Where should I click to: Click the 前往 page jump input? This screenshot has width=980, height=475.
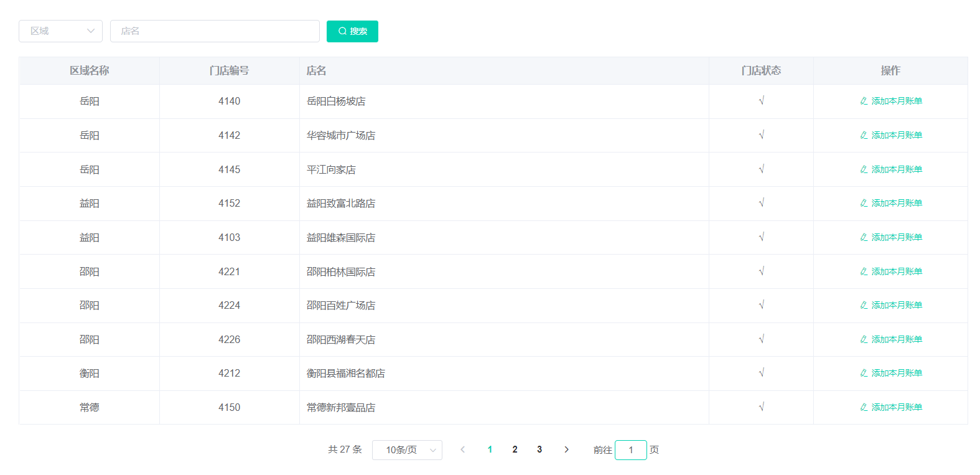(631, 450)
